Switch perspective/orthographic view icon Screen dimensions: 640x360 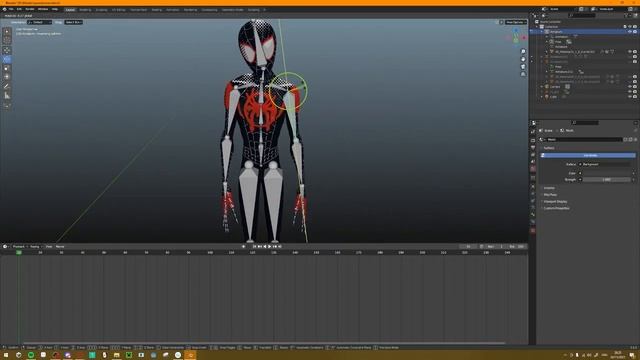click(523, 74)
